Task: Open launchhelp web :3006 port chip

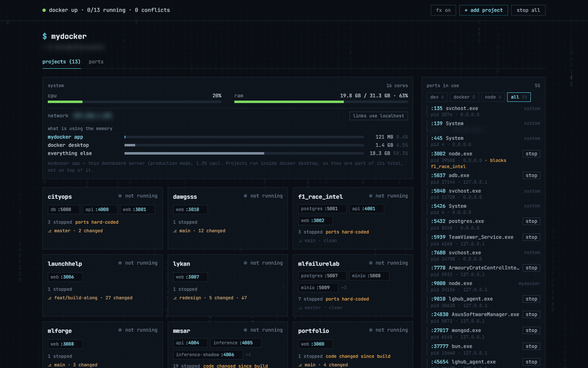Action: (65, 277)
